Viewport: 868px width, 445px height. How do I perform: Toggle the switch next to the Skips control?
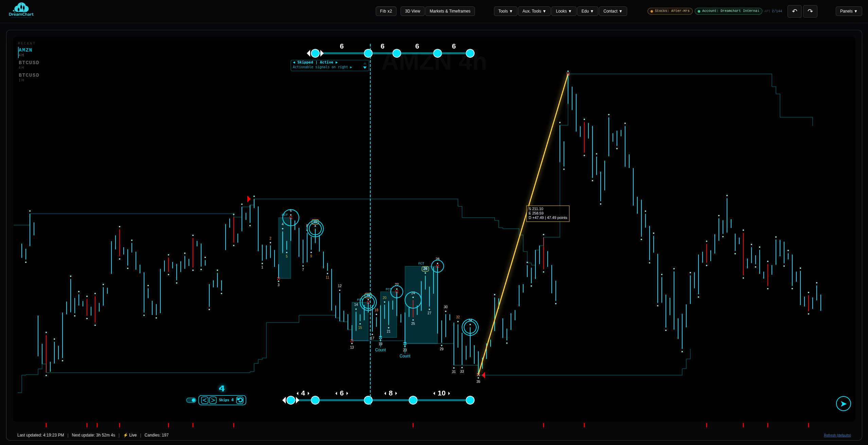[191, 401]
